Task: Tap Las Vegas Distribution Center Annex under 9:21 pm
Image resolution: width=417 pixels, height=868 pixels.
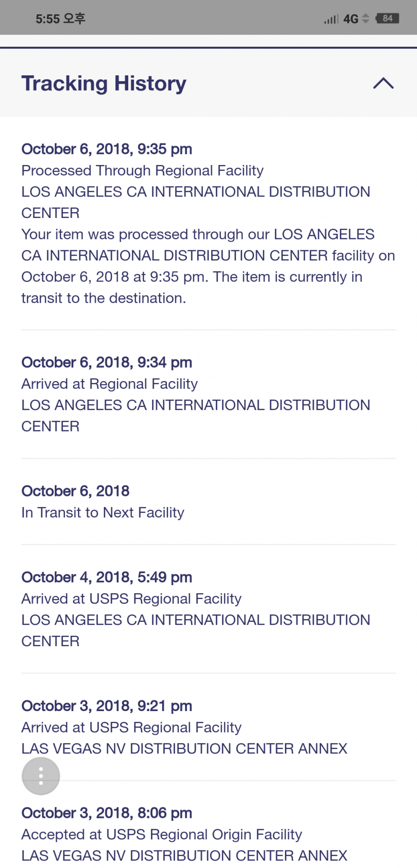Action: 184,749
